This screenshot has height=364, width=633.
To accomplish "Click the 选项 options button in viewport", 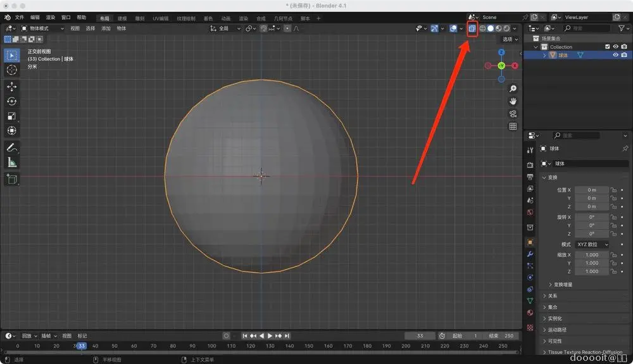I will pyautogui.click(x=510, y=39).
